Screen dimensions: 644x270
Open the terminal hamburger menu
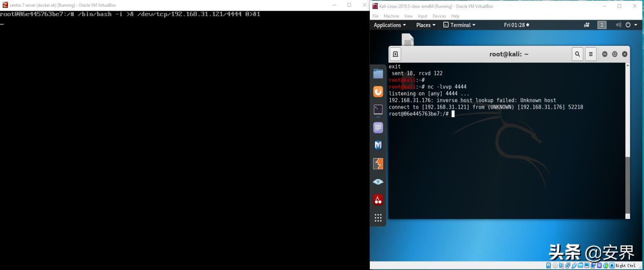click(x=591, y=54)
